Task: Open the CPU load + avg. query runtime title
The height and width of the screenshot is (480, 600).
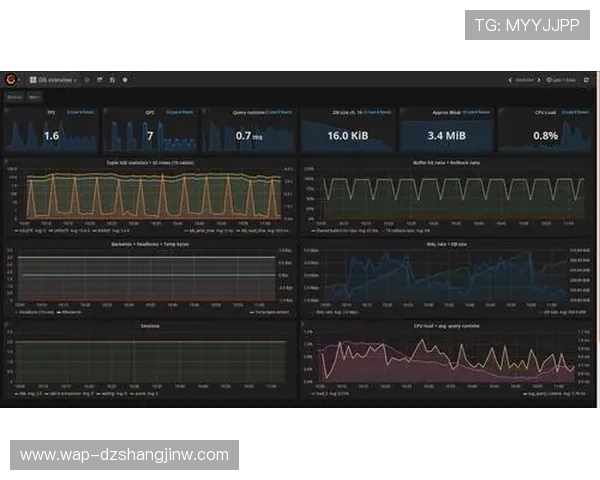Action: pos(446,326)
